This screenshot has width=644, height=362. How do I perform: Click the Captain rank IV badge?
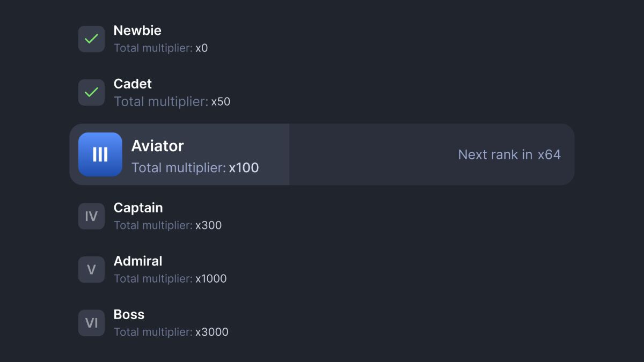pyautogui.click(x=91, y=216)
